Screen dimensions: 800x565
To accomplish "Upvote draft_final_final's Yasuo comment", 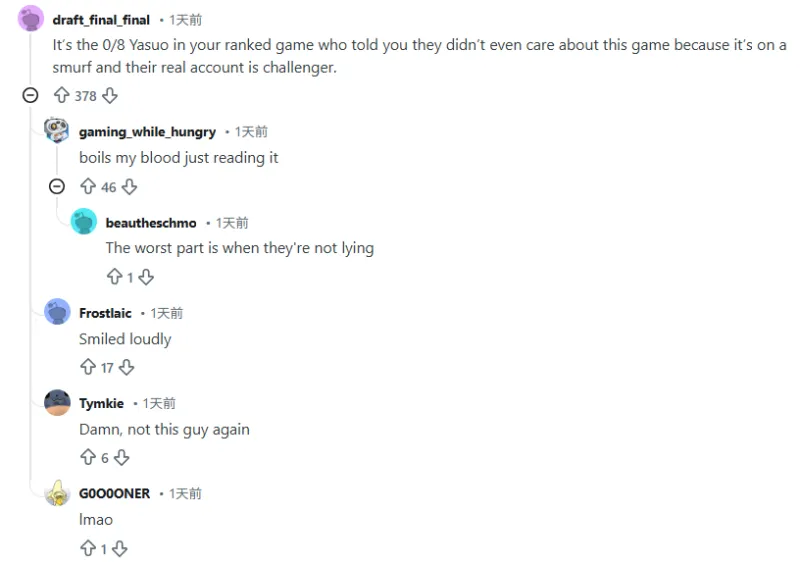I will pos(61,96).
